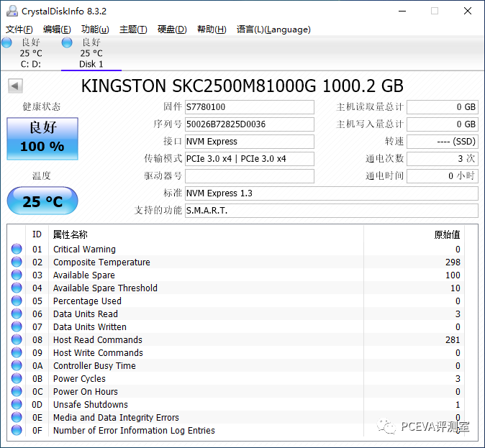The width and height of the screenshot is (485, 448).
Task: Click the ID column header
Action: coord(37,234)
